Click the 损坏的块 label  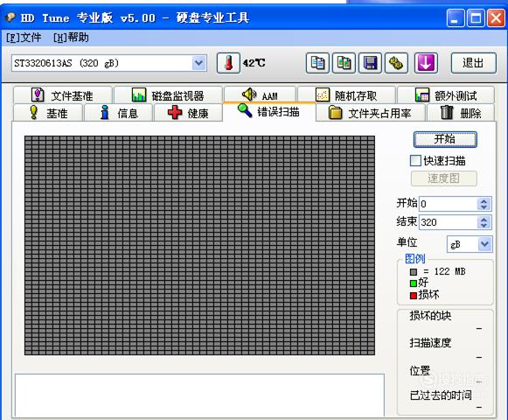[430, 315]
